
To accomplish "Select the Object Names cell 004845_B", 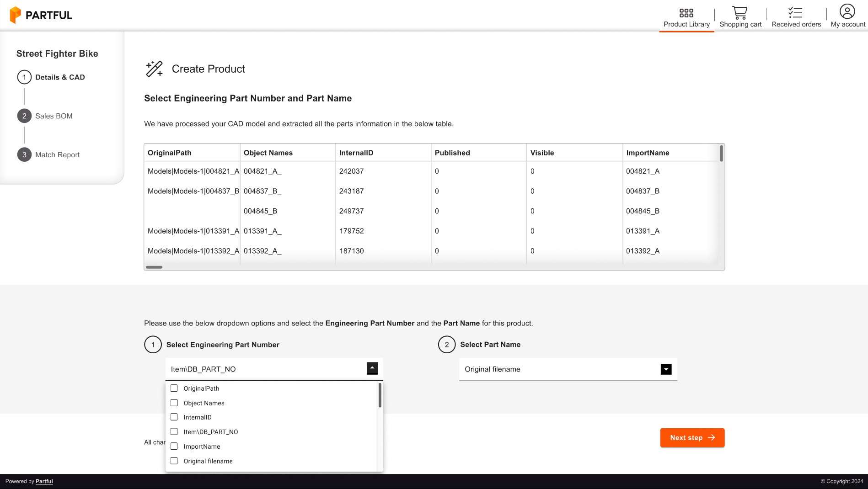I will click(x=288, y=211).
